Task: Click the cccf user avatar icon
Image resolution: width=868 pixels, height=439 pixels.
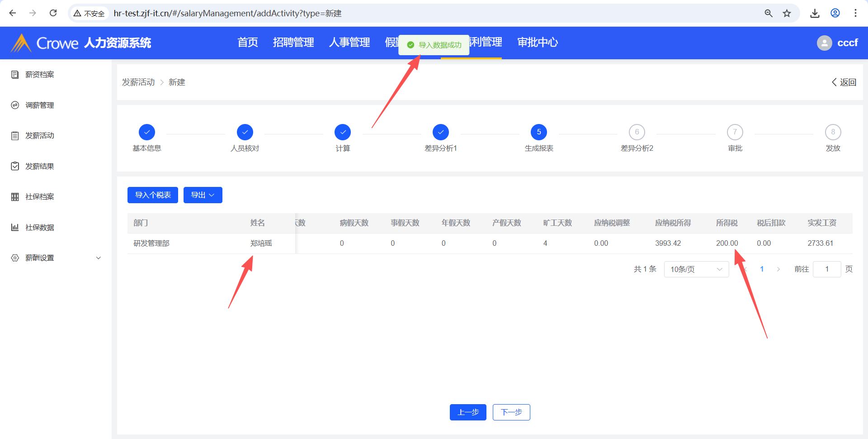Action: pyautogui.click(x=824, y=43)
